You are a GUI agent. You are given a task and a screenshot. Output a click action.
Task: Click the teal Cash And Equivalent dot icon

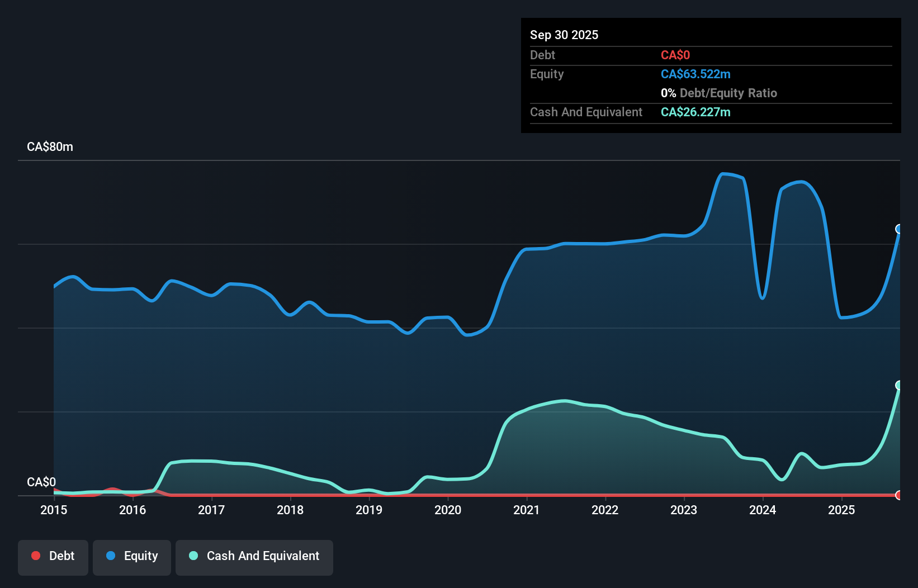click(193, 556)
